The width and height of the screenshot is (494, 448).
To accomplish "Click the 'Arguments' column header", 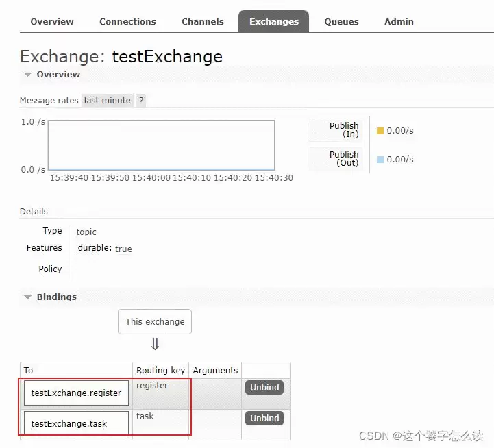I will tap(215, 370).
